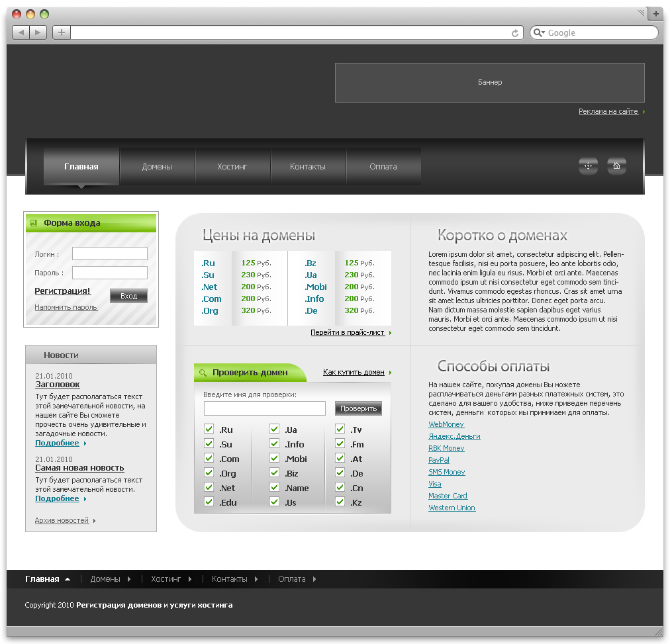Viewport: 670px width, 644px height.
Task: Click Напомнить пароль link
Action: pos(66,308)
